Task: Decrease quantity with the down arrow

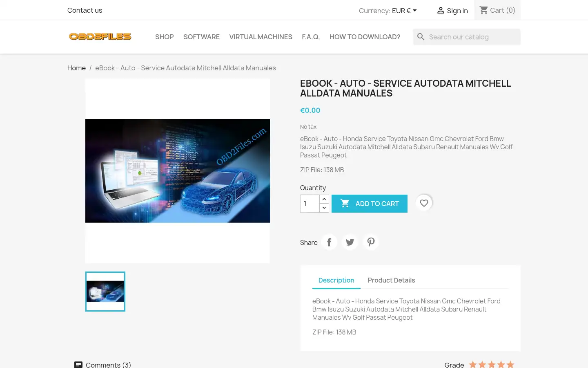Action: click(x=324, y=208)
